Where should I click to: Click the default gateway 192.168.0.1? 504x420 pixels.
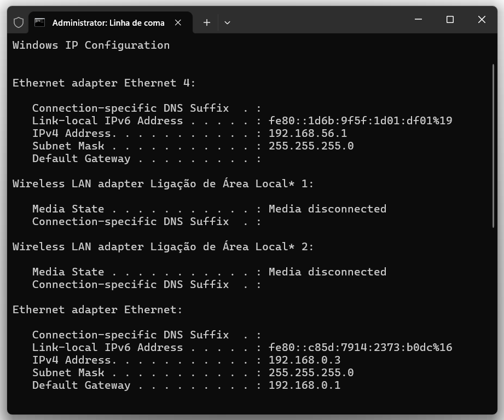tap(304, 385)
